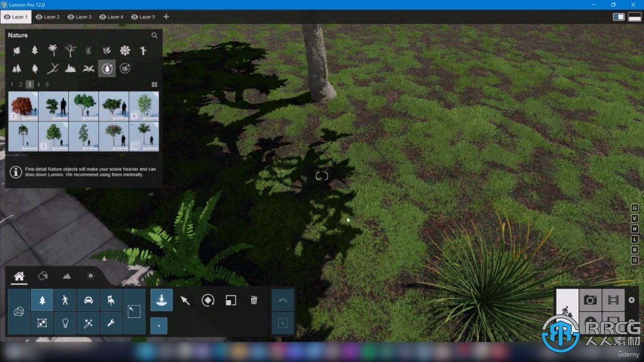Toggle the G shortcut key indicator
The width and height of the screenshot is (644, 362).
pos(635,208)
